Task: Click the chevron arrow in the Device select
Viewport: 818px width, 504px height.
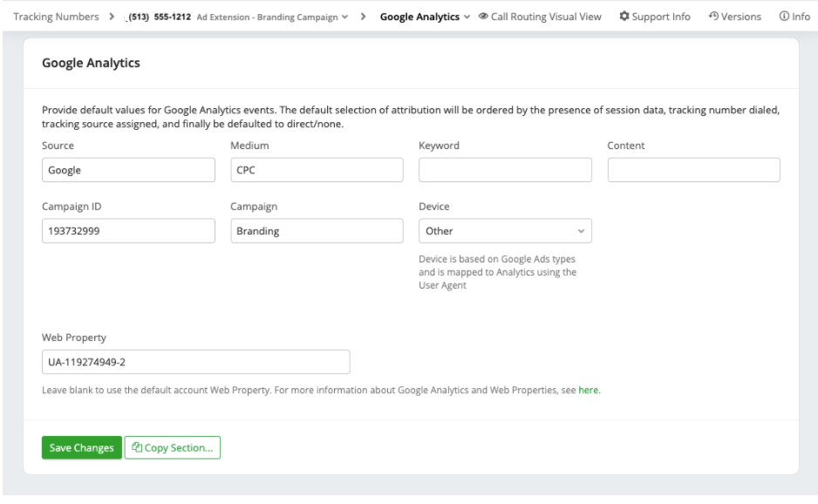Action: 581,231
